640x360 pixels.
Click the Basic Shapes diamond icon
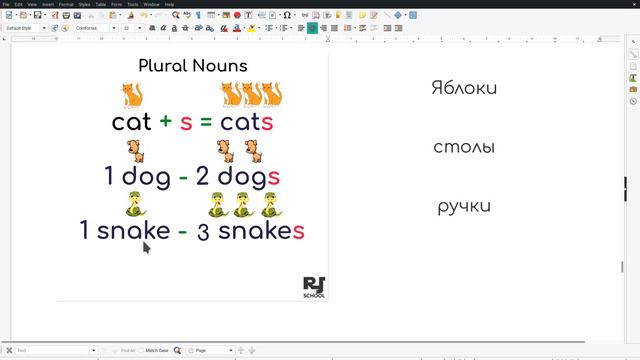coord(398,15)
